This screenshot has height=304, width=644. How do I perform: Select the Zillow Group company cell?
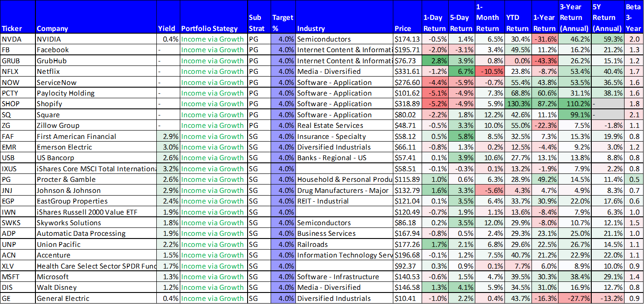point(96,125)
